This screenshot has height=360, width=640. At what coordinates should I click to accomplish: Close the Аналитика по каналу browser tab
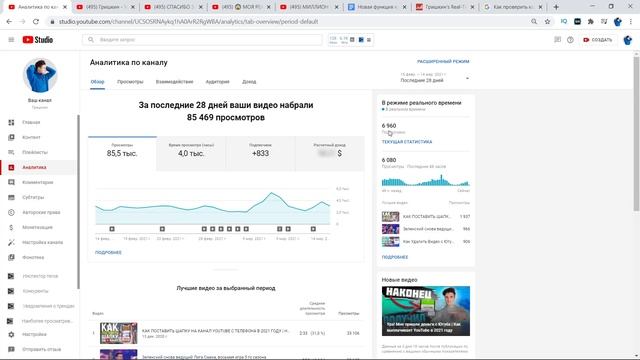click(x=65, y=7)
